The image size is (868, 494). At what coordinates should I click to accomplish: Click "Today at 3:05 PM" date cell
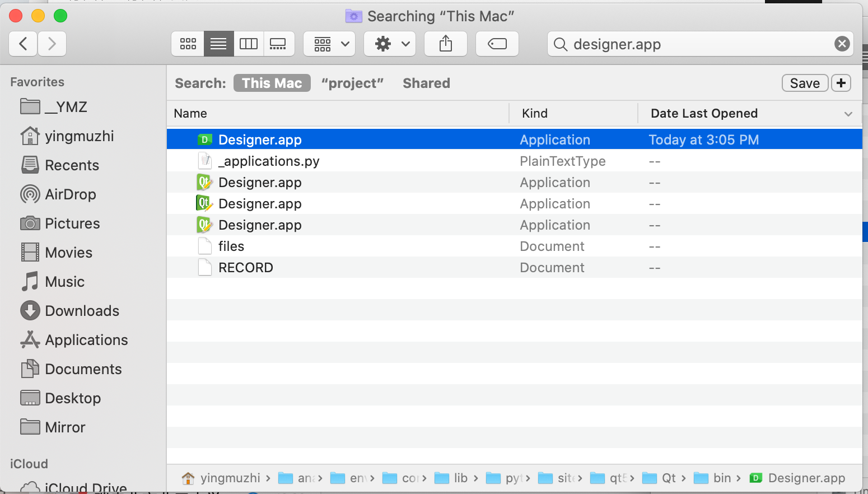pos(704,139)
